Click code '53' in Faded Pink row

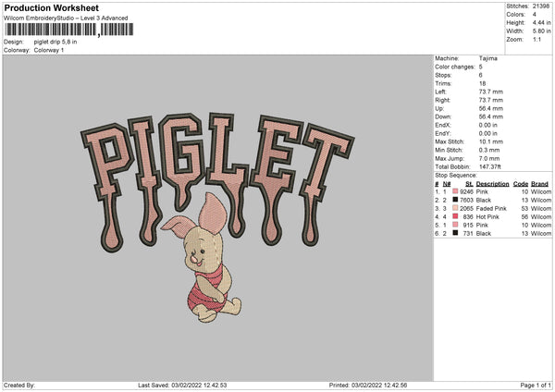[x=524, y=208]
